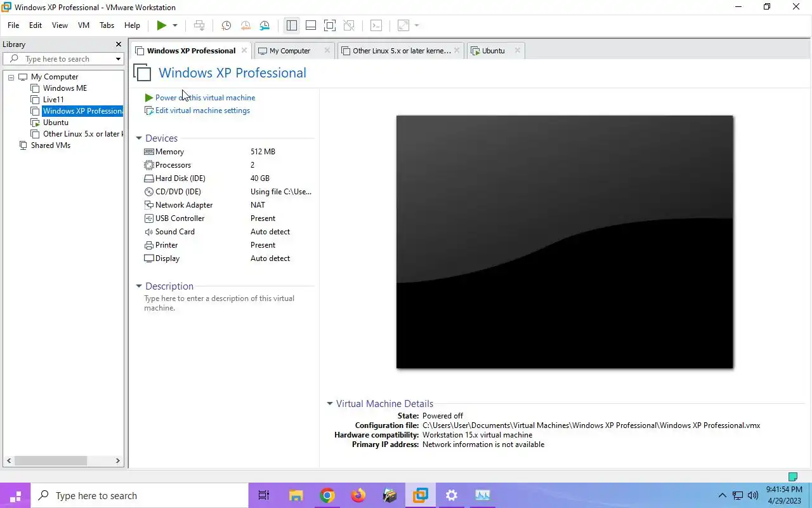Toggle the Library sidebar view icon
This screenshot has height=508, width=812.
coord(292,25)
